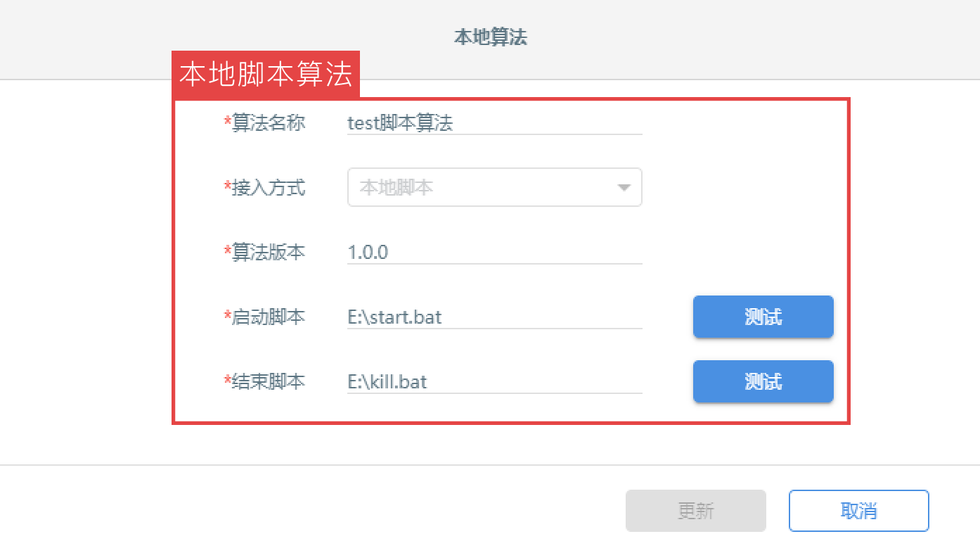Viewport: 980px width, 553px height.
Task: Click the red asterisk before 结束脚本
Action: click(228, 380)
